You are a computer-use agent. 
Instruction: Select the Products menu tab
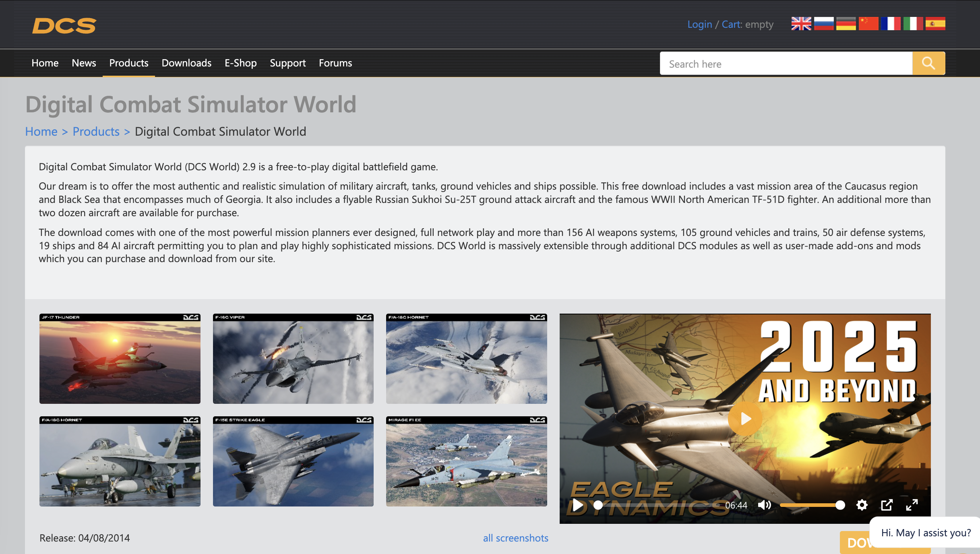pos(129,63)
